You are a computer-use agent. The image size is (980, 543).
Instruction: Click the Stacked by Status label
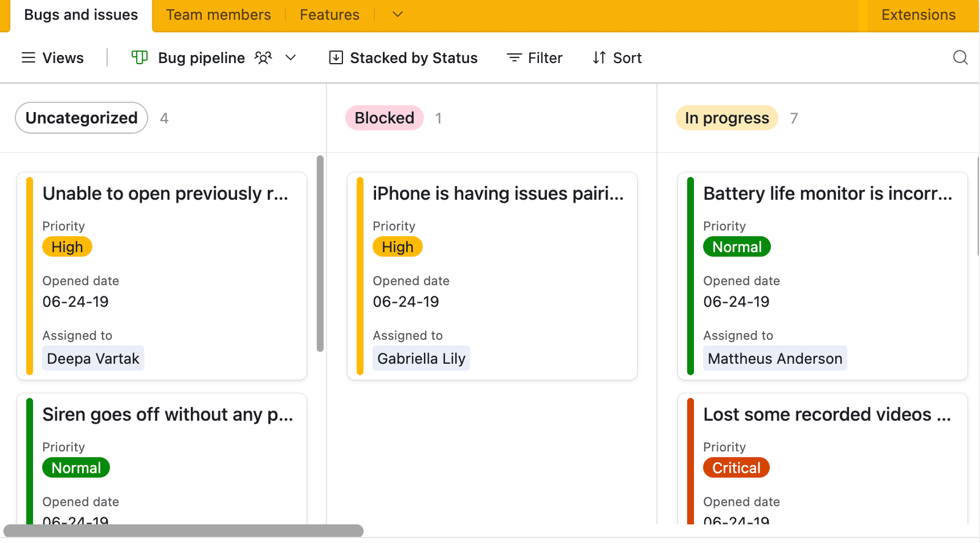tap(413, 58)
